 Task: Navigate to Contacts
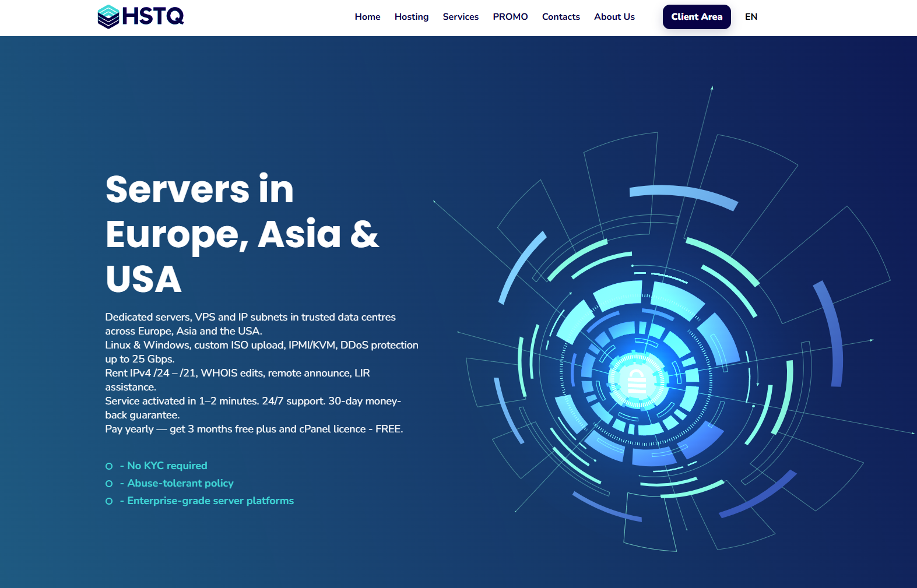[560, 17]
